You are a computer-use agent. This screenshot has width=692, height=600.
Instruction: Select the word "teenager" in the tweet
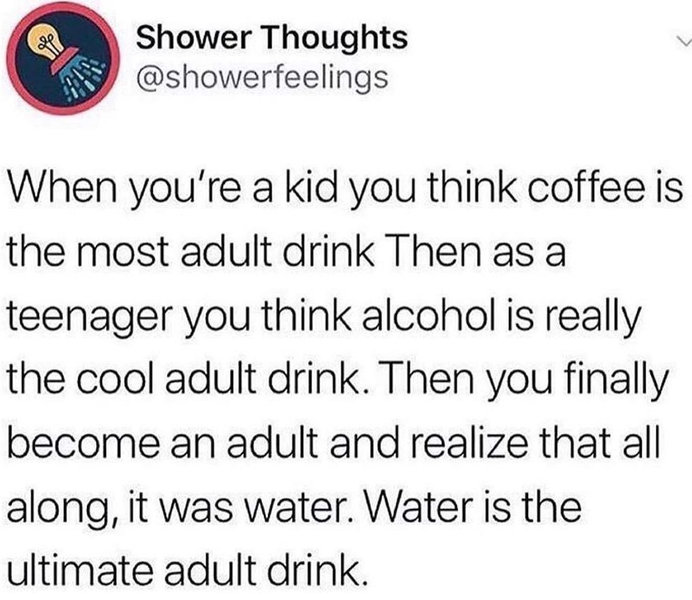90,319
